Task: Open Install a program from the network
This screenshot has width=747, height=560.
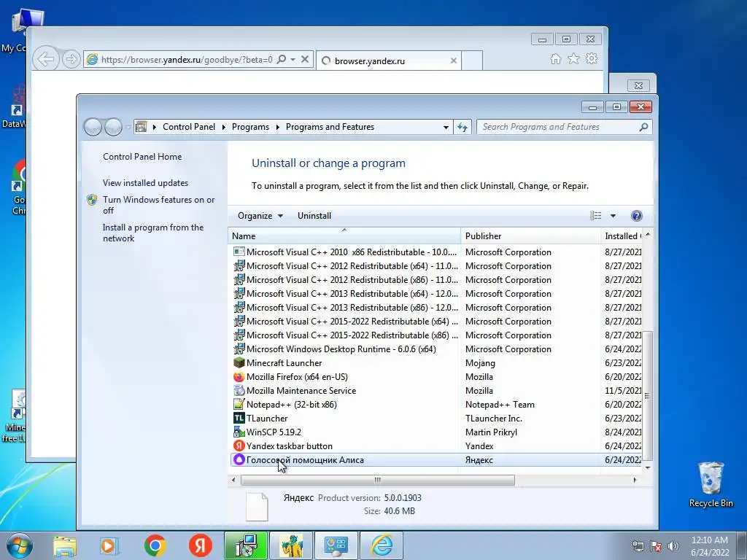Action: 153,233
